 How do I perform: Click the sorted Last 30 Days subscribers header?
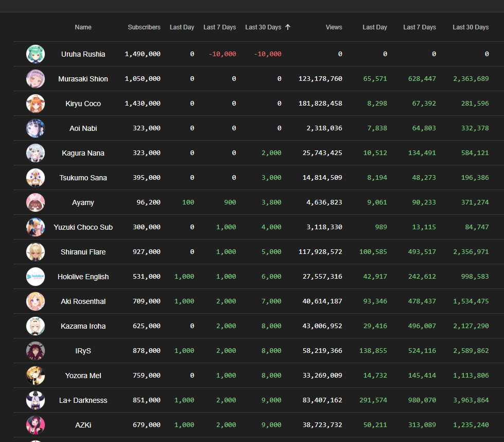tap(263, 27)
